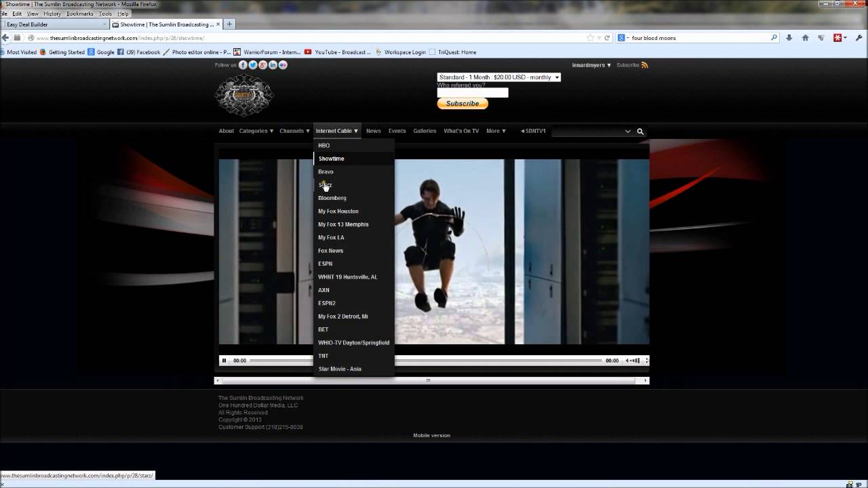Open the LinkedIn follow icon
Image resolution: width=868 pixels, height=488 pixels.
coord(273,65)
